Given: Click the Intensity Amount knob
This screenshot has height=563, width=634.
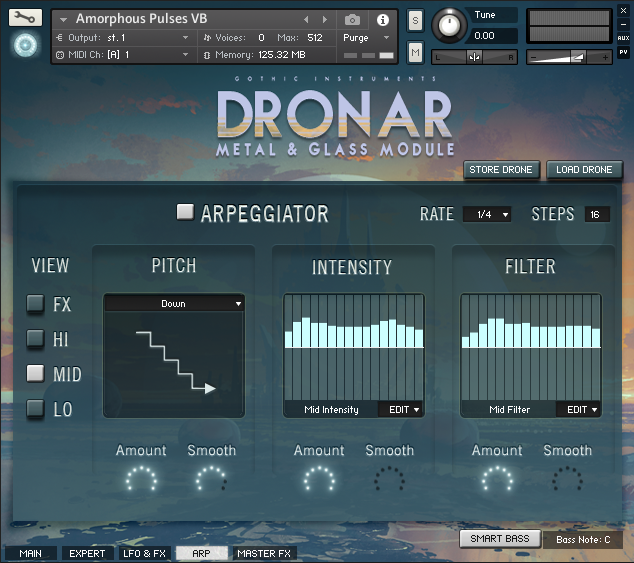Looking at the screenshot, I should point(319,479).
